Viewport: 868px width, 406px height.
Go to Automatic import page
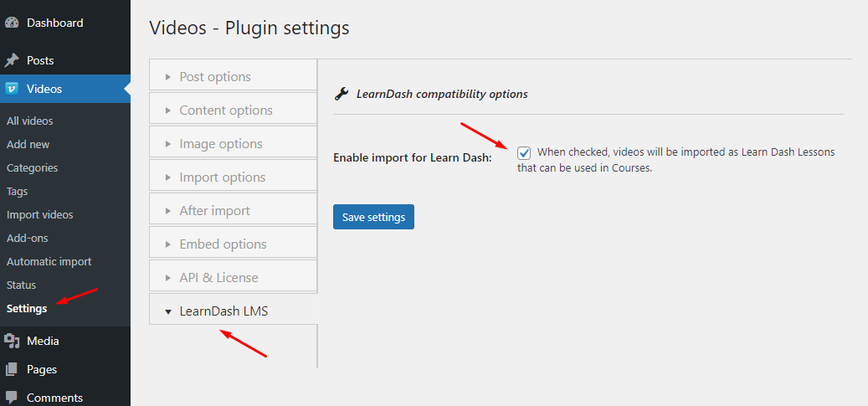[x=49, y=261]
